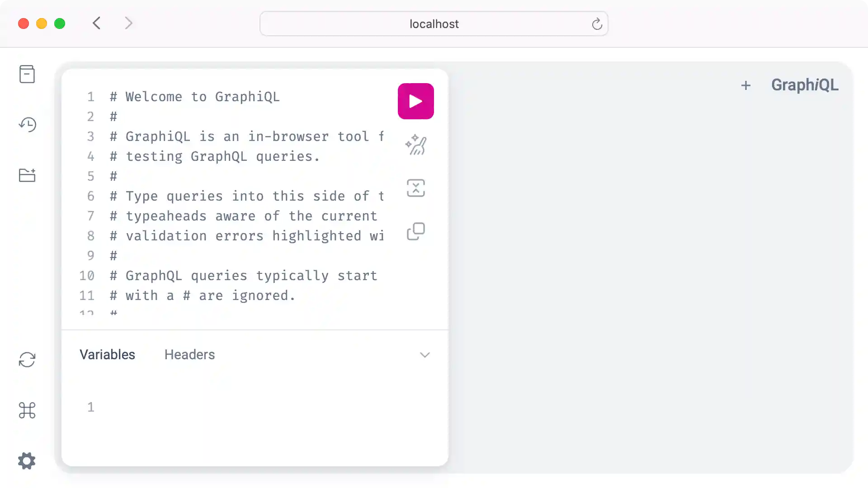Screen dimensions: 868x488
Task: Merge fragments into the query
Action: [415, 188]
